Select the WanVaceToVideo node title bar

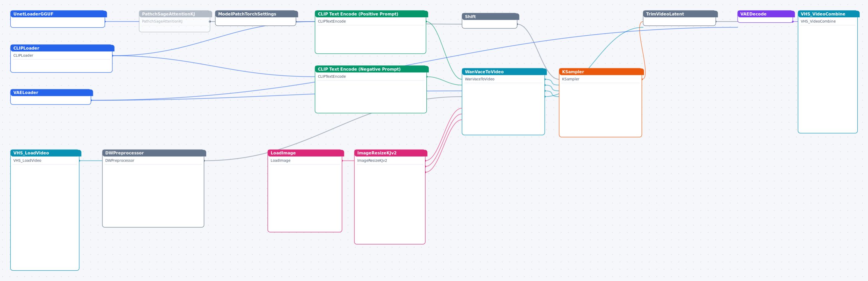click(504, 72)
